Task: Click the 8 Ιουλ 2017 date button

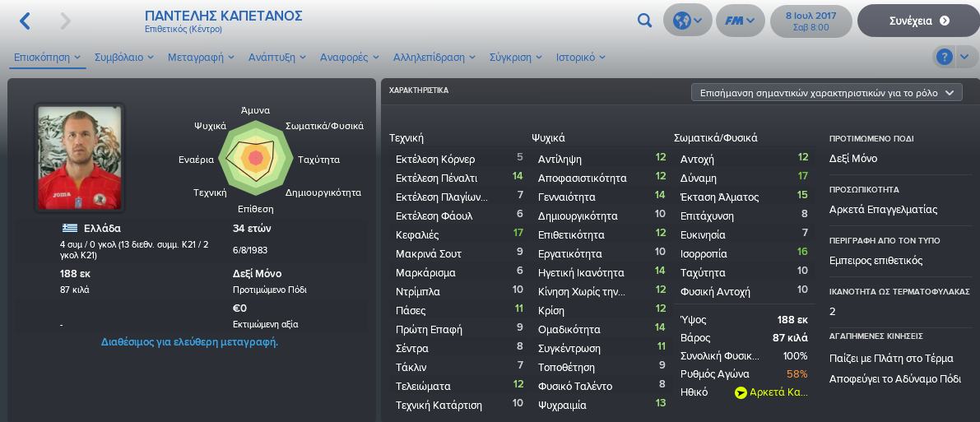Action: coord(811,21)
